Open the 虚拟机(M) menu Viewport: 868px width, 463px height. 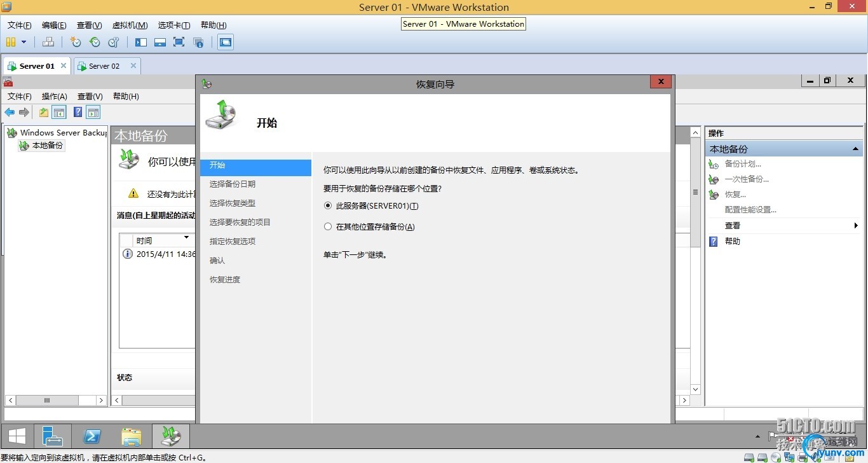(130, 25)
